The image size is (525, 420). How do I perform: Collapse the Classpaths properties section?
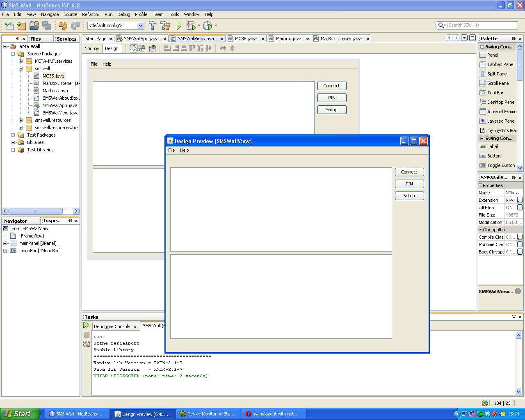point(481,230)
